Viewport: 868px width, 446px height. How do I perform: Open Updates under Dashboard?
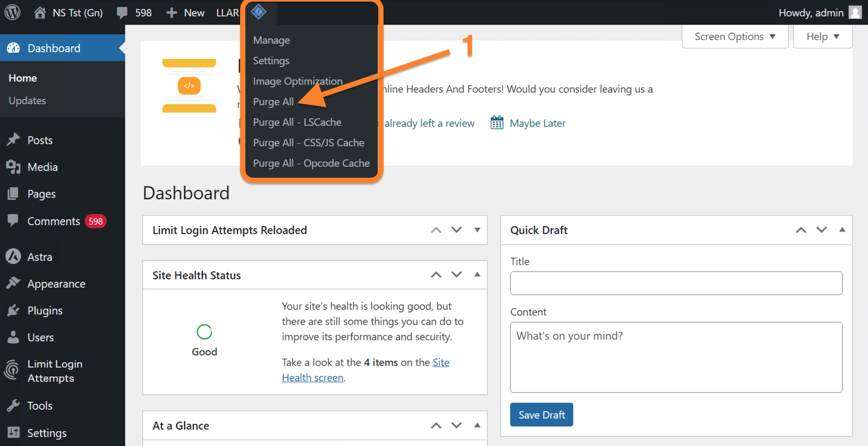pos(27,100)
